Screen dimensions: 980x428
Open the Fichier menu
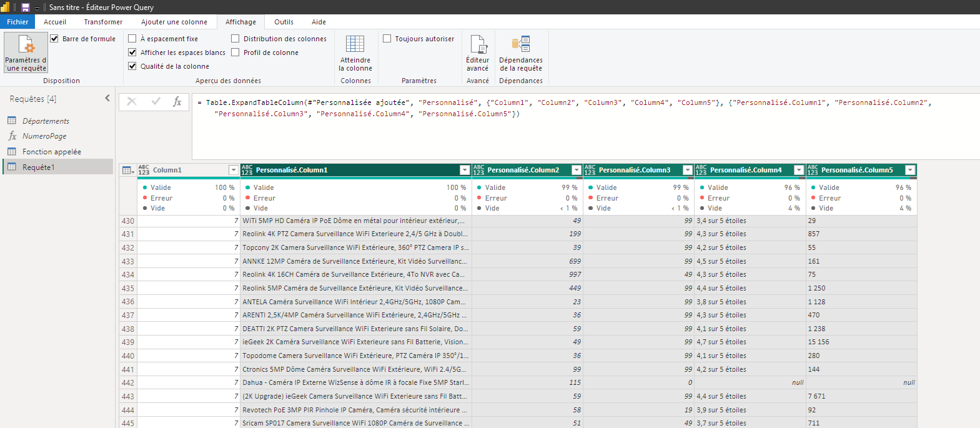[x=17, y=22]
